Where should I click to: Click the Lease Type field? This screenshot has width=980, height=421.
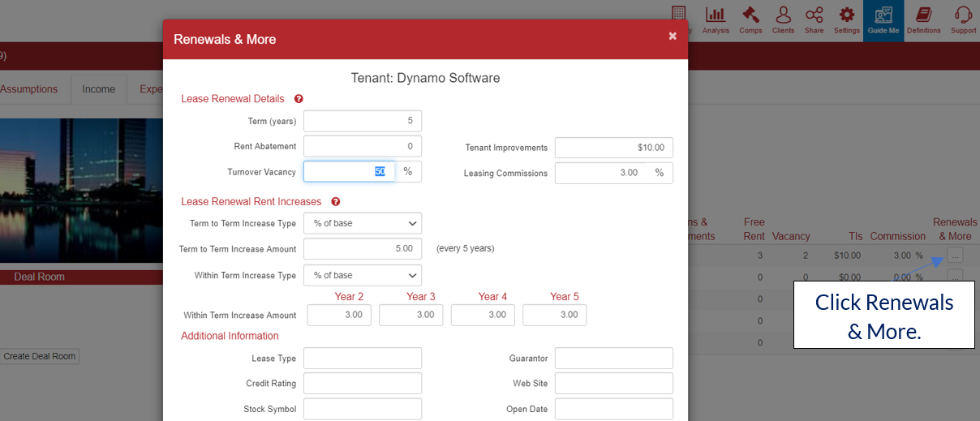click(x=363, y=358)
